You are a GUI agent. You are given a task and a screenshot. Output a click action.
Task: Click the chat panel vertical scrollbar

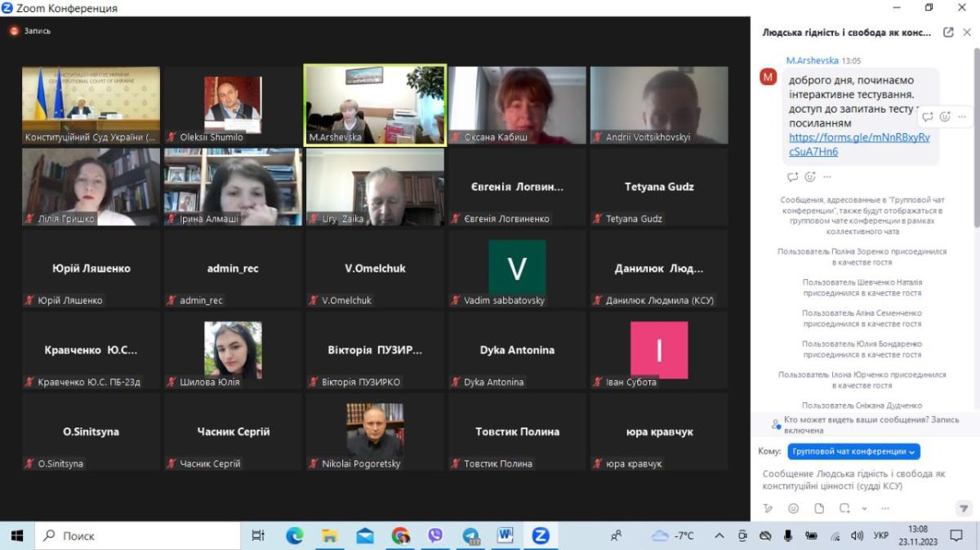pos(976,139)
